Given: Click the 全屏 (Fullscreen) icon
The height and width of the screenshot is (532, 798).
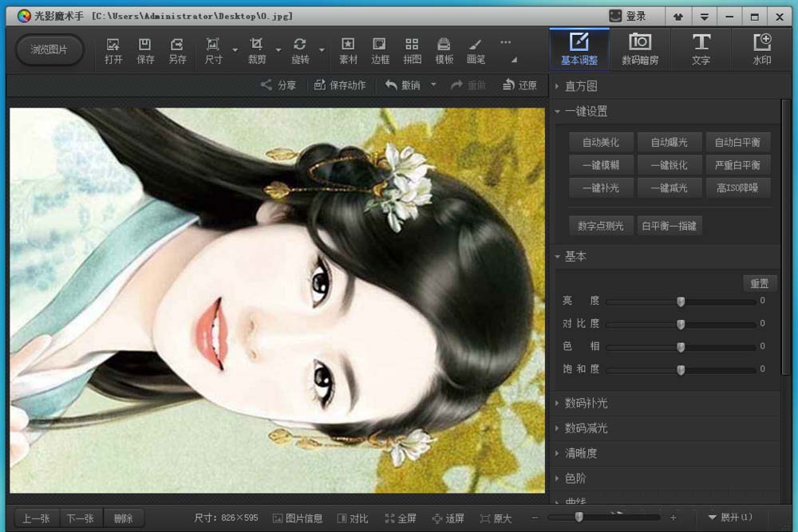Looking at the screenshot, I should point(390,518).
